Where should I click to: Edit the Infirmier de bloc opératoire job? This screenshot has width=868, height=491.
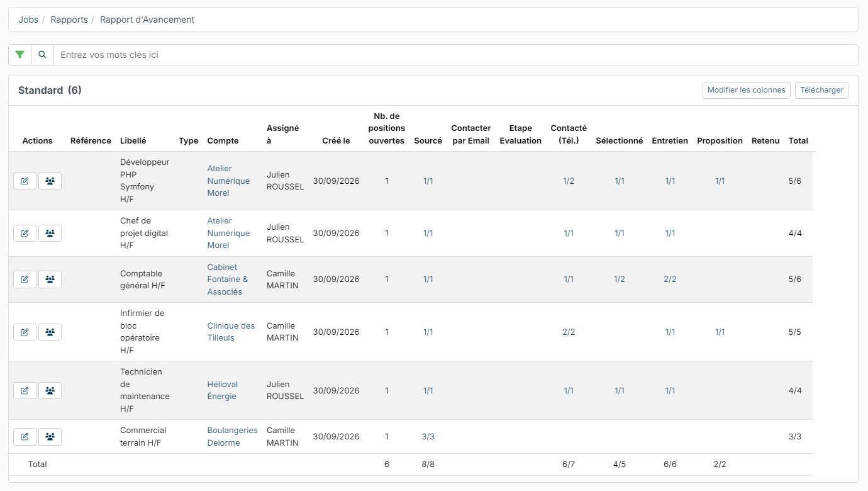pyautogui.click(x=25, y=332)
